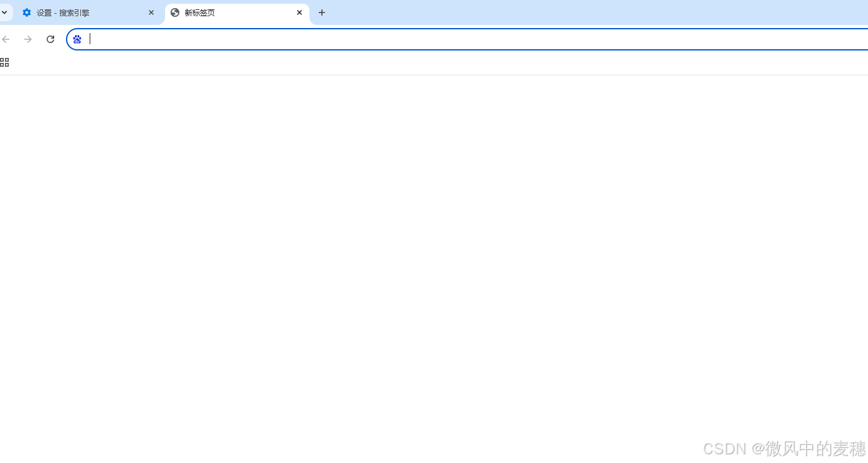Reload the current page

[x=50, y=39]
